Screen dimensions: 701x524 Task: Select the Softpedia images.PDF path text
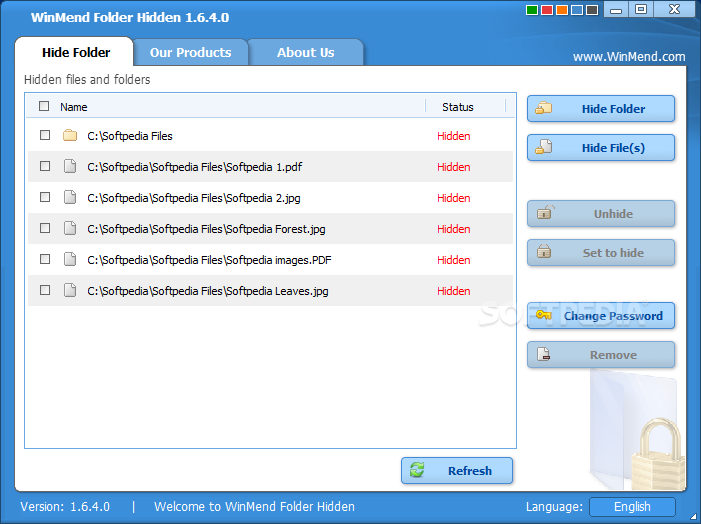tap(209, 260)
